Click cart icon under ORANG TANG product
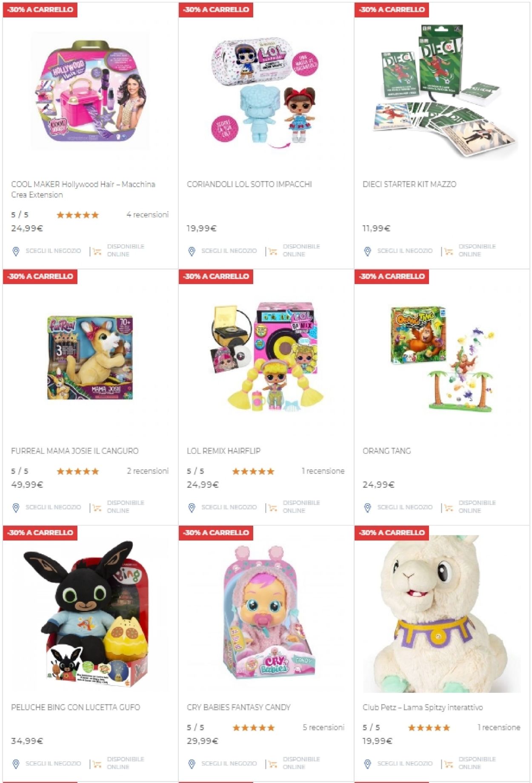The height and width of the screenshot is (783, 532). point(449,508)
